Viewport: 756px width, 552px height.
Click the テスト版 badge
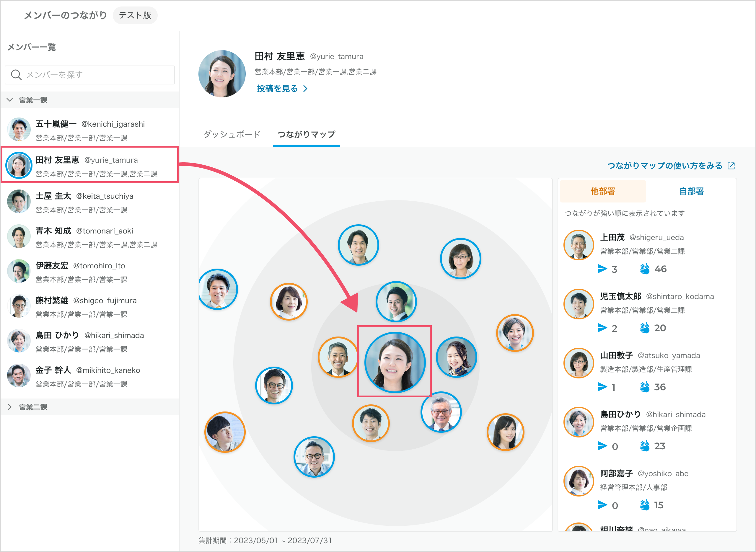pos(135,15)
